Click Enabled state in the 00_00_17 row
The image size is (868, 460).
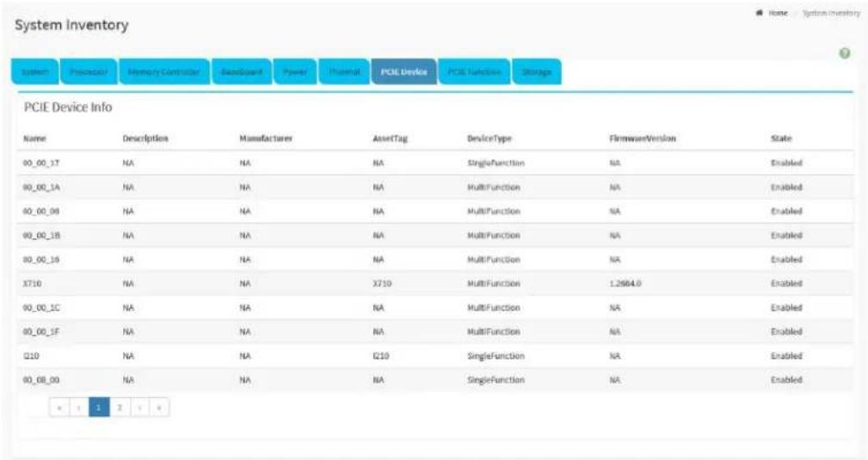pyautogui.click(x=786, y=163)
